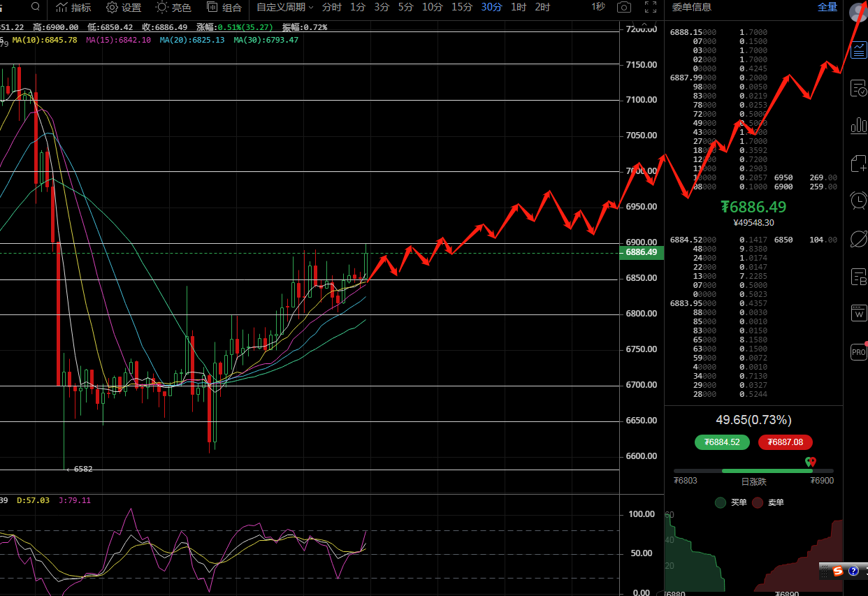Click the add-document sidebar icon
This screenshot has height=596, width=868.
click(x=858, y=163)
